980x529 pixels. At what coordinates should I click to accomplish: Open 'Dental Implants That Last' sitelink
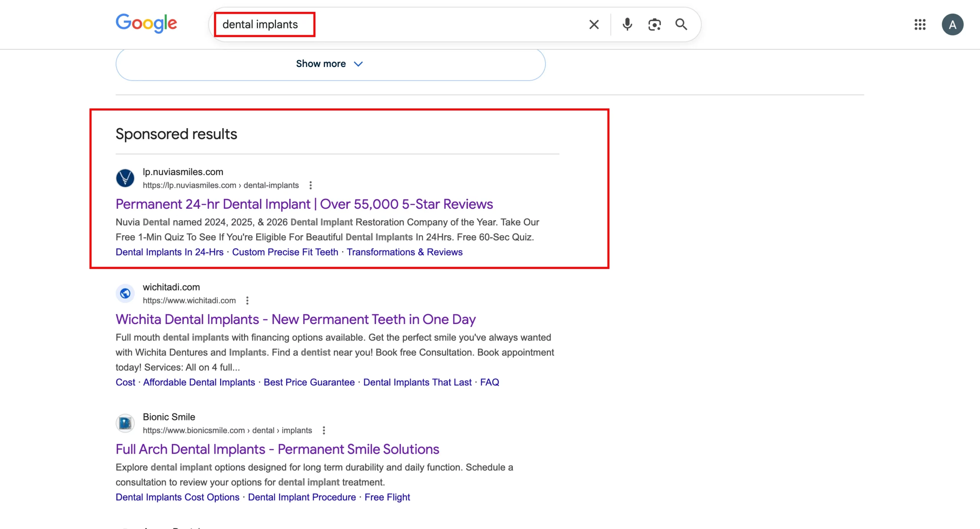point(417,382)
